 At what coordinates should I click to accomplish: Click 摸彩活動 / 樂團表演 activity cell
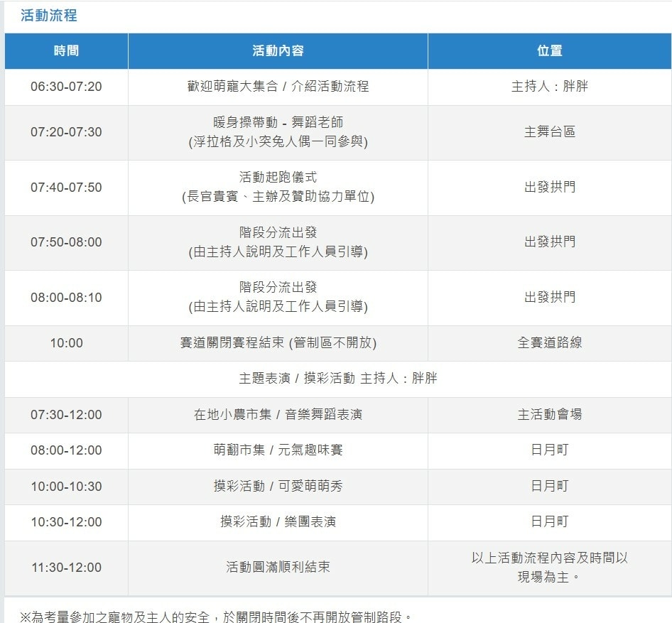[278, 522]
